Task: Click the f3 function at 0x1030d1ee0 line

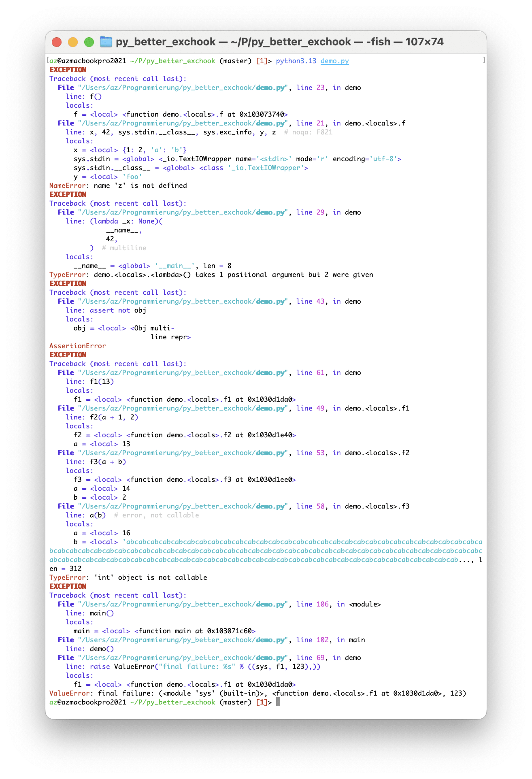Action: pos(185,479)
